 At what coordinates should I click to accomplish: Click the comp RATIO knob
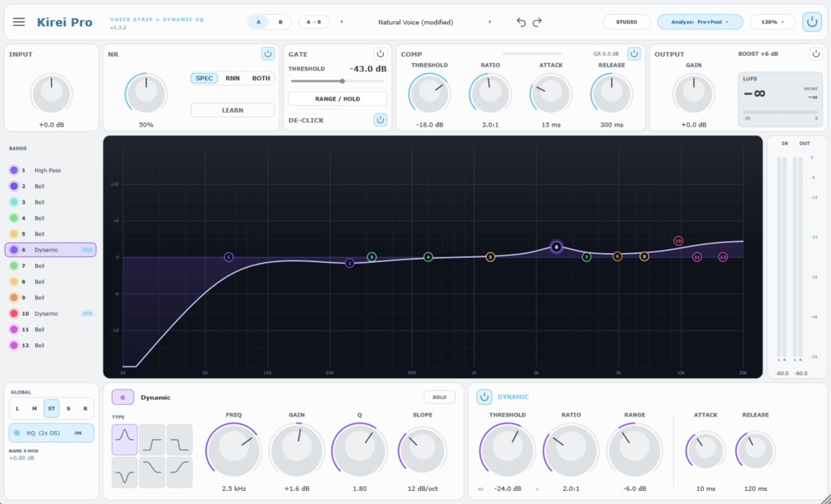coord(489,94)
